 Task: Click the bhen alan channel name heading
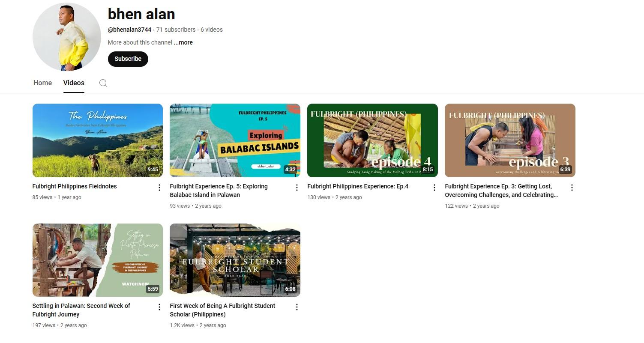[x=141, y=14]
